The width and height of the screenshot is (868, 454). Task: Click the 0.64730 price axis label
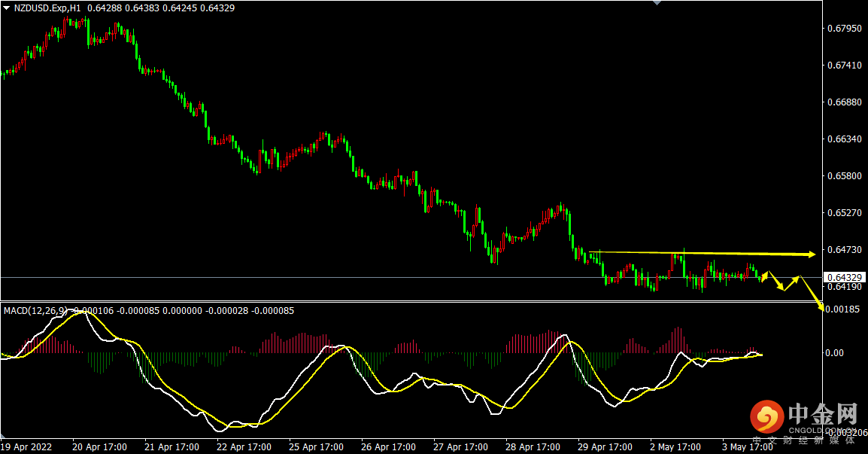(844, 250)
